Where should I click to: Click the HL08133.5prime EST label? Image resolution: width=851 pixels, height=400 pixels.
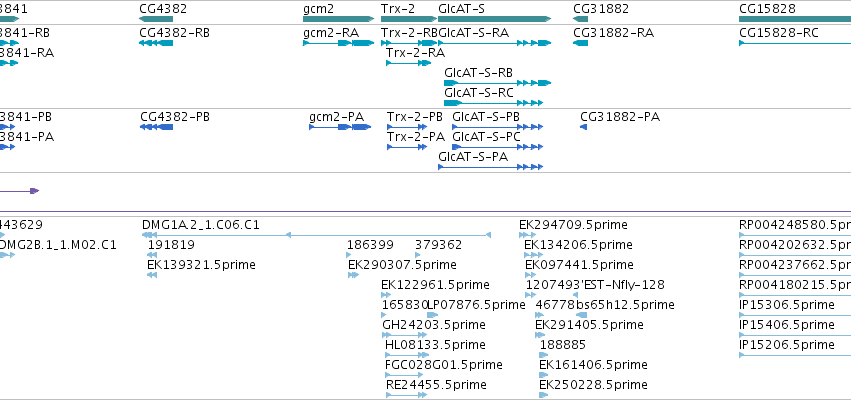click(435, 346)
